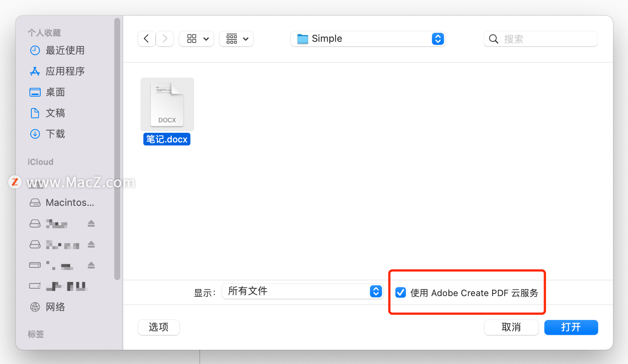Click the disk icon beside Macintos...

coord(35,203)
